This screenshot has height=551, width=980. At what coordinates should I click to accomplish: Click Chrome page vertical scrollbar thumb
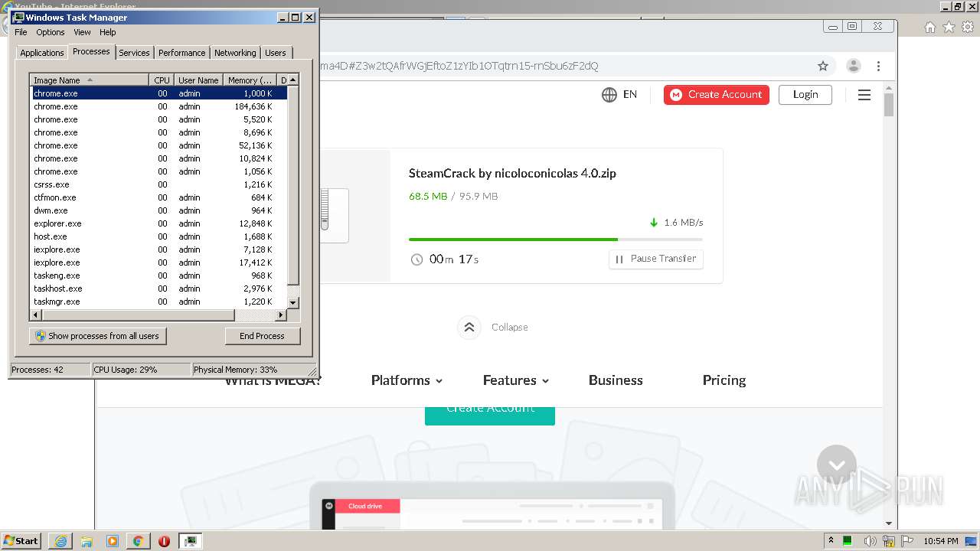coord(889,105)
